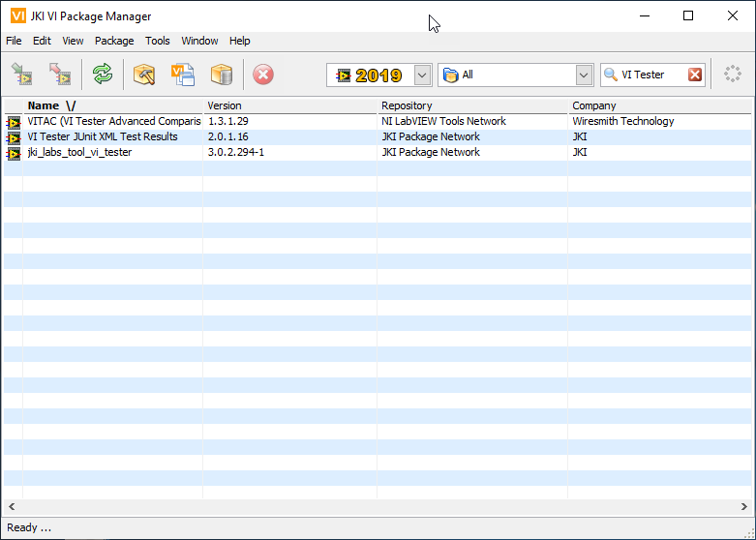Sort by the Version column header
Image resolution: width=756 pixels, height=540 pixels.
pos(289,105)
